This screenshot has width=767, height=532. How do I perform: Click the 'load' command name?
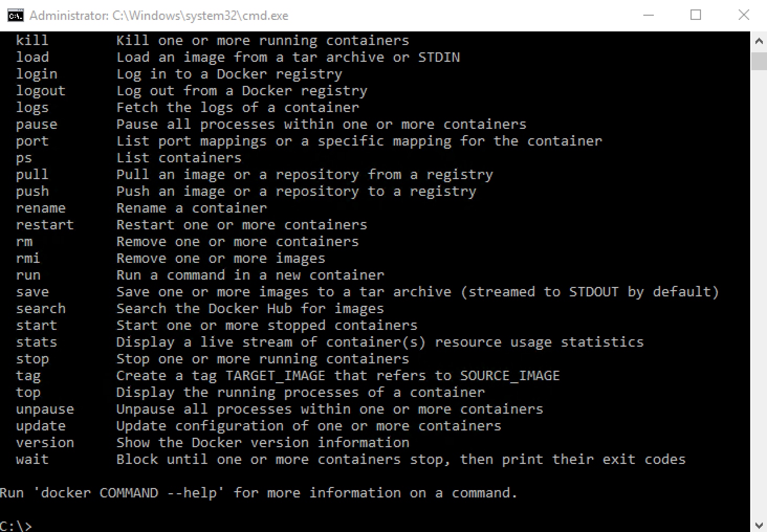32,57
